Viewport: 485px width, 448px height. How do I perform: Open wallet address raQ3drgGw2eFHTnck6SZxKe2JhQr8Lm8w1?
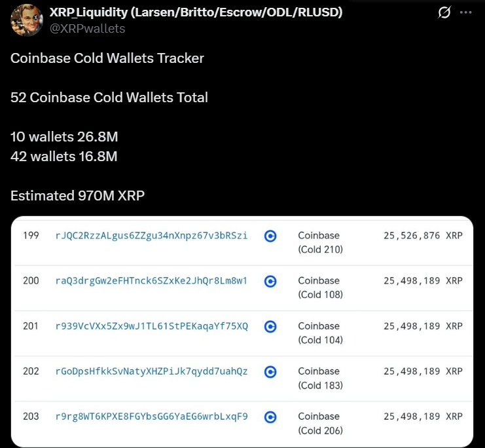[x=152, y=281]
